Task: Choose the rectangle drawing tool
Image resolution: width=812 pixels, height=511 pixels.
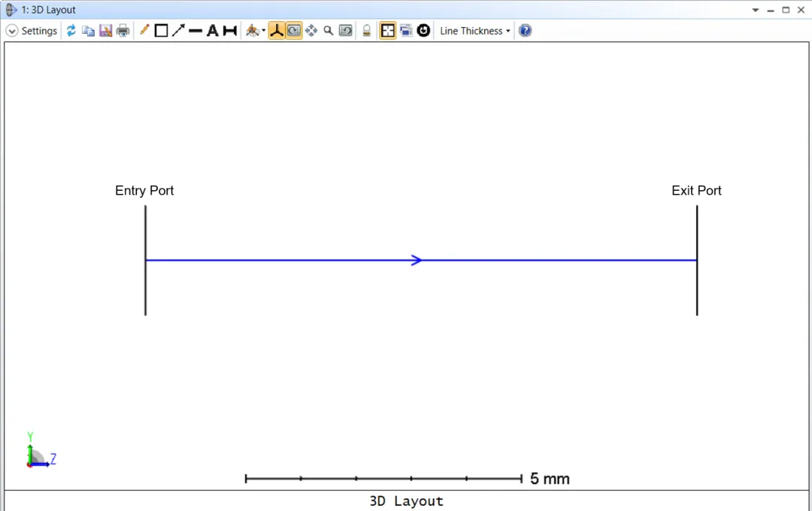Action: pos(161,31)
